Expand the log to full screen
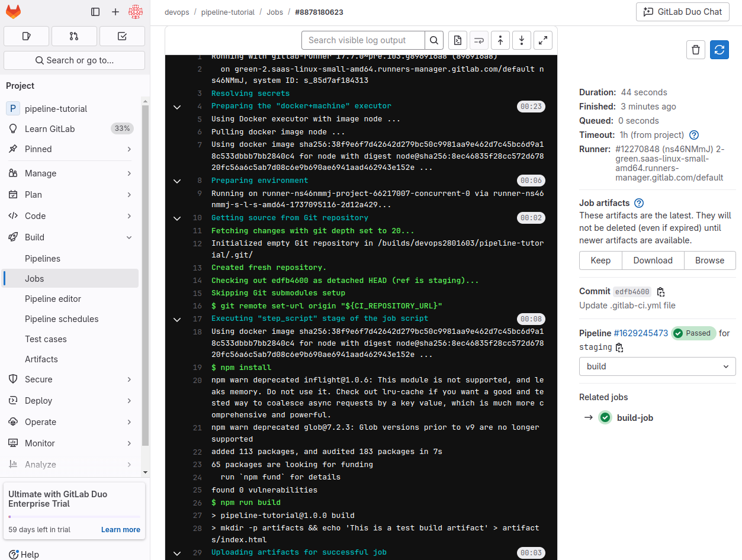 pos(543,40)
